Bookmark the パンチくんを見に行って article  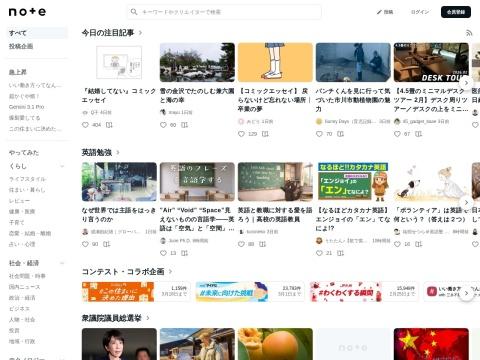click(340, 134)
